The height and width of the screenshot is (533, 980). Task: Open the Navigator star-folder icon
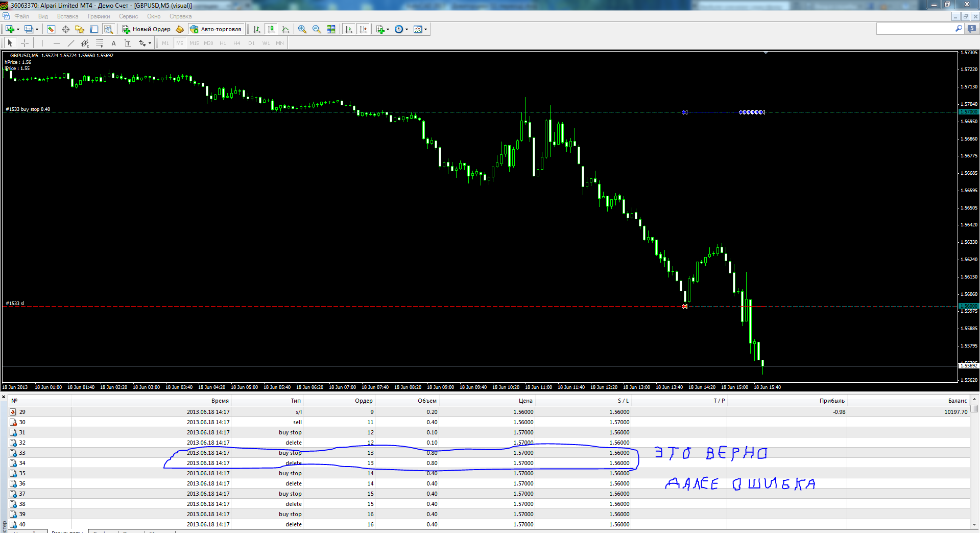tap(80, 29)
